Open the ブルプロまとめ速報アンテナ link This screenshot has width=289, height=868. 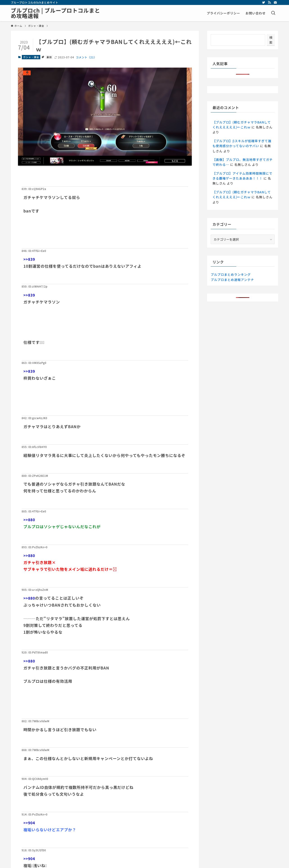coord(232,280)
